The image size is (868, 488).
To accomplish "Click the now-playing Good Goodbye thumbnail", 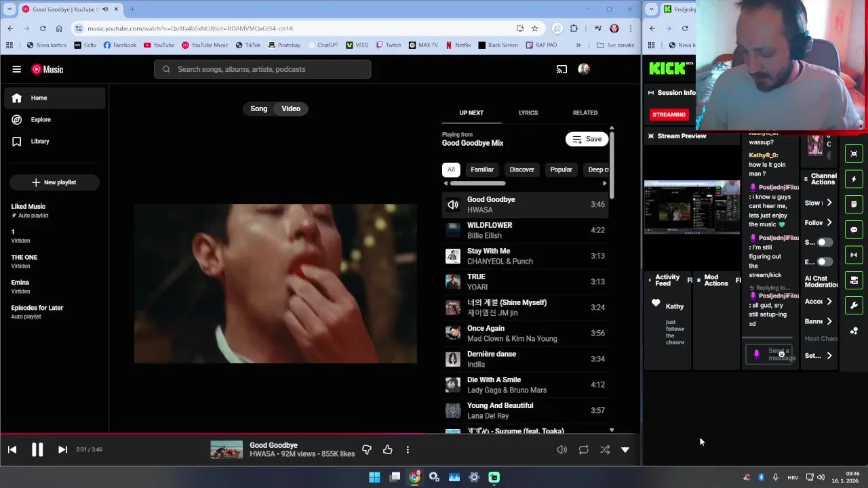I will tap(226, 449).
